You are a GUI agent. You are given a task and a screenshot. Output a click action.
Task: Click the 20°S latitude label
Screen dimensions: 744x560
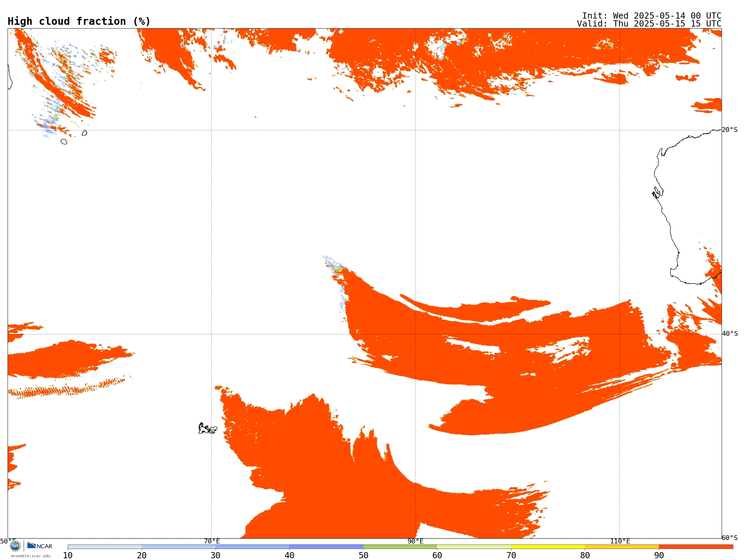(x=730, y=130)
